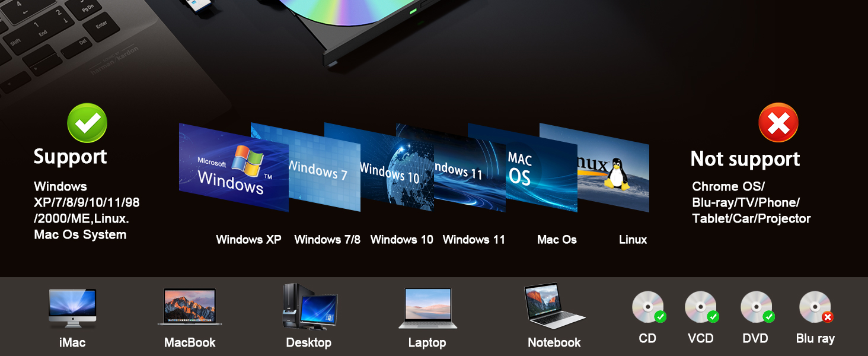
Task: Select the iMac computer icon
Action: tap(72, 308)
